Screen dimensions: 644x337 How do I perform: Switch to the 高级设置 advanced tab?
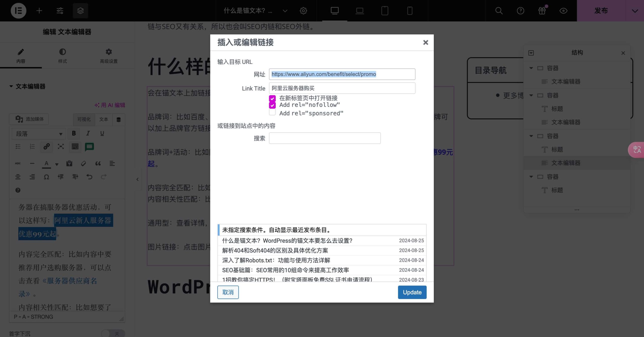[x=109, y=56]
